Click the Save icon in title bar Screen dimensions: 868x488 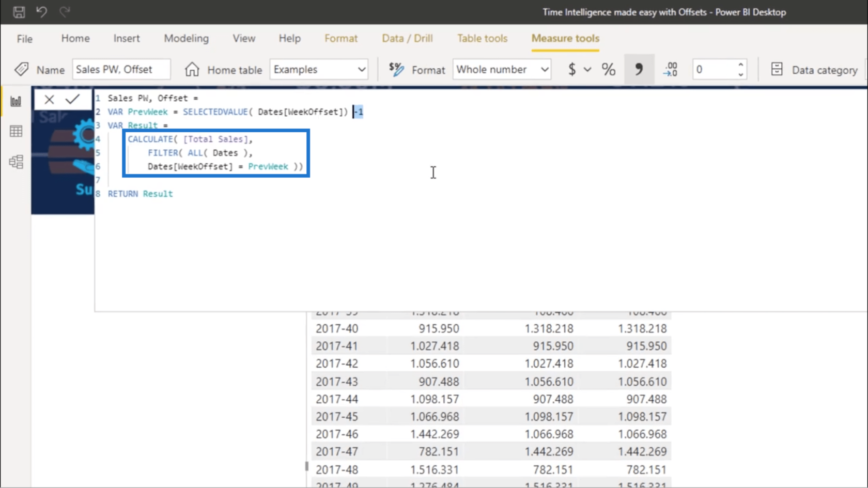(x=19, y=12)
